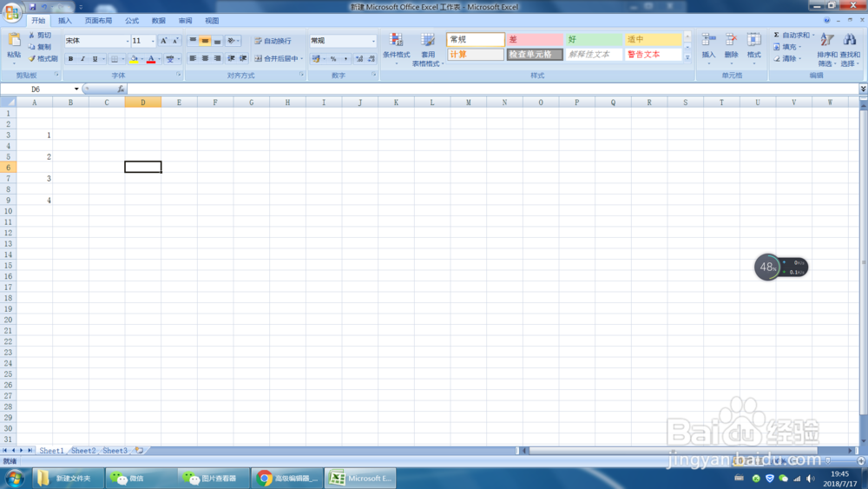Toggle top vertical alignment

click(x=193, y=41)
